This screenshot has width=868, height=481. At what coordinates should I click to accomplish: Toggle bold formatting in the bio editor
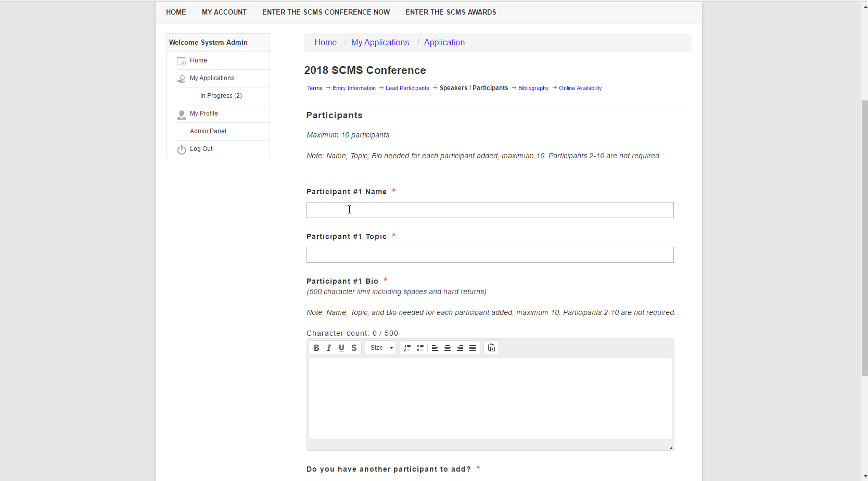click(x=316, y=348)
